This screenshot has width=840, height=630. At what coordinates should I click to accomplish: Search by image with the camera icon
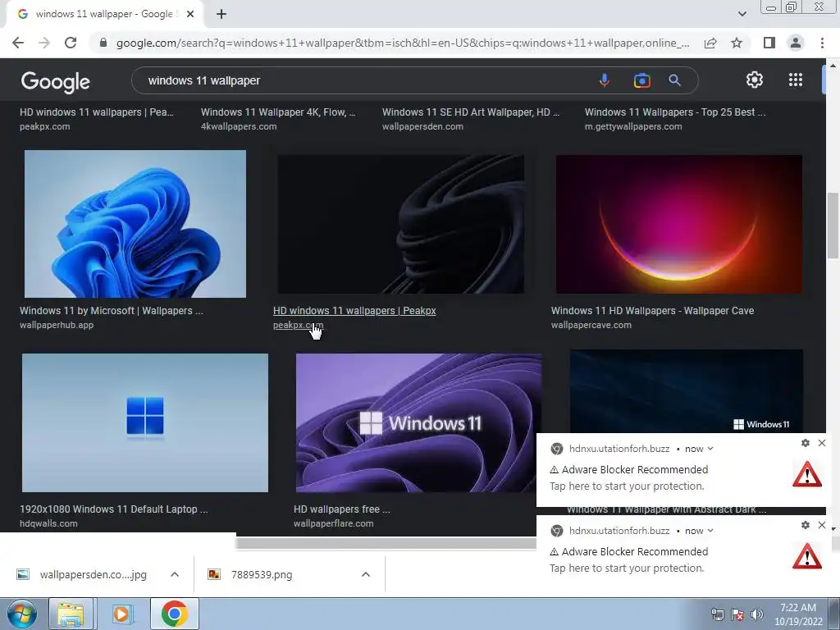[x=641, y=80]
